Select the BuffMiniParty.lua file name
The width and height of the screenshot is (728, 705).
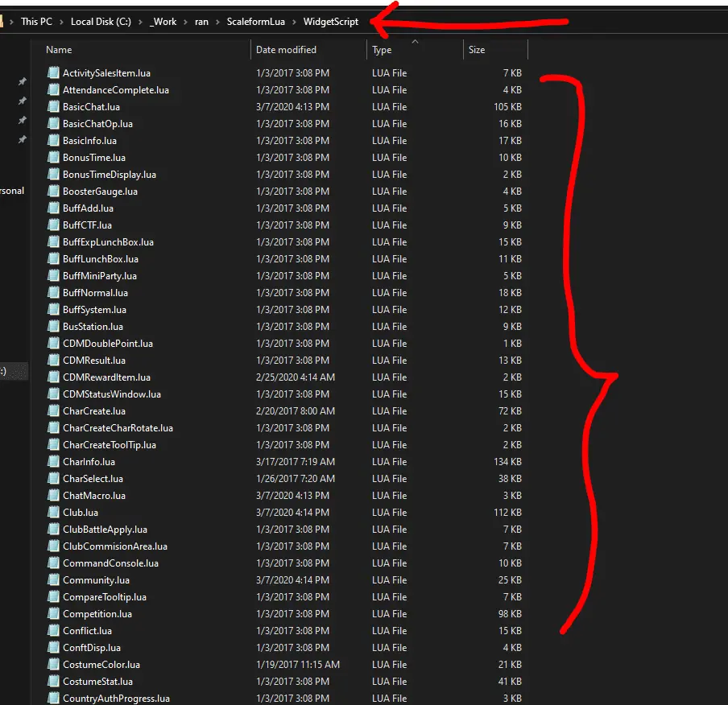pos(100,276)
